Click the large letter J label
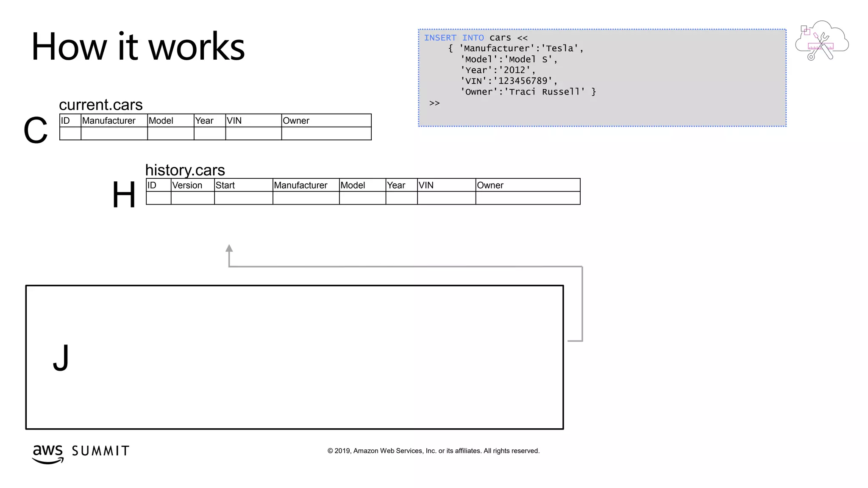The image size is (868, 488). (x=61, y=357)
